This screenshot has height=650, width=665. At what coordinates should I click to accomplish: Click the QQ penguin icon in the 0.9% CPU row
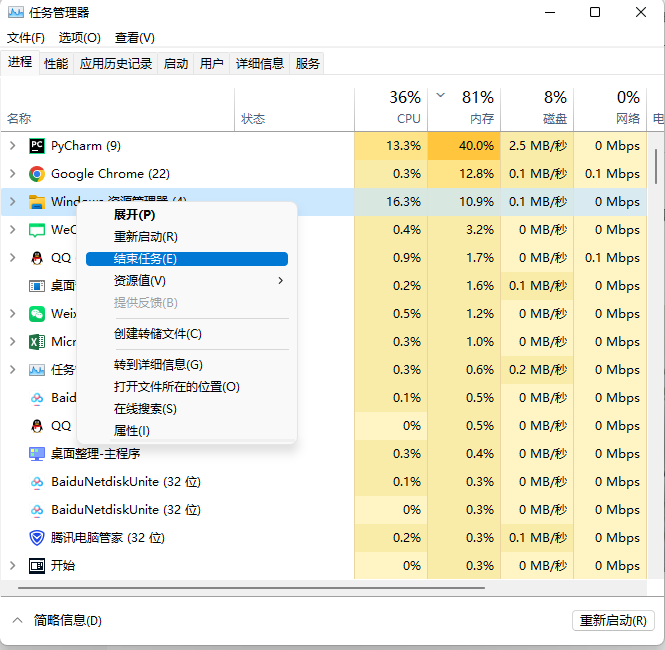[37, 258]
